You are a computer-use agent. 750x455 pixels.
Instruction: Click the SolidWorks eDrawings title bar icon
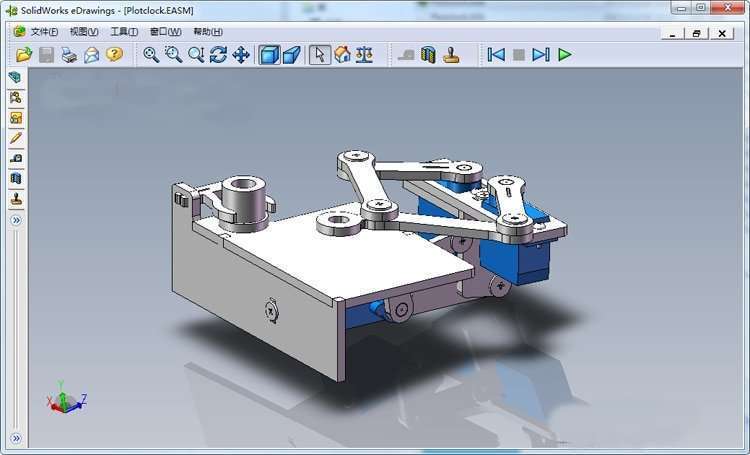pyautogui.click(x=11, y=11)
